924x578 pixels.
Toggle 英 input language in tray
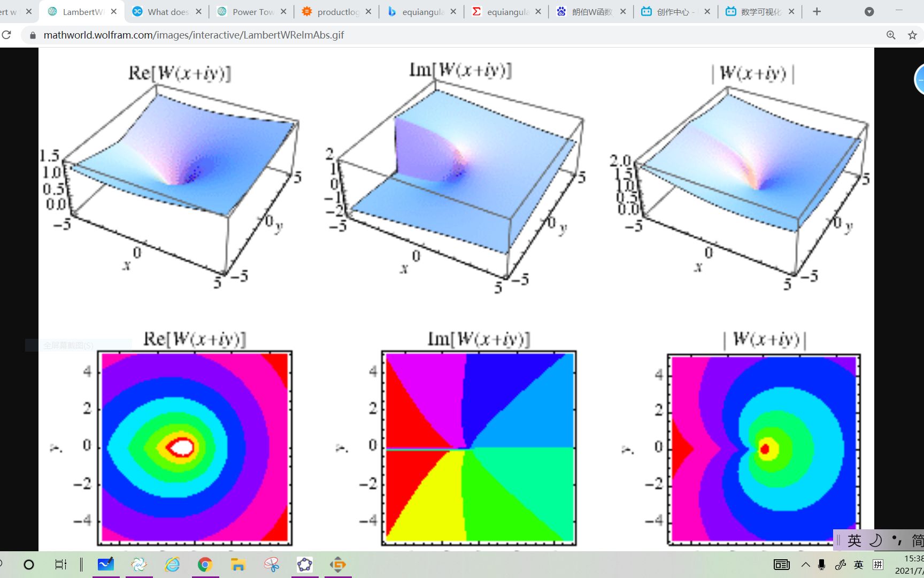coord(859,565)
